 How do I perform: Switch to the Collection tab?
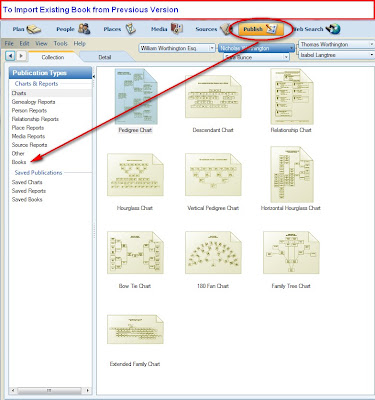[53, 57]
